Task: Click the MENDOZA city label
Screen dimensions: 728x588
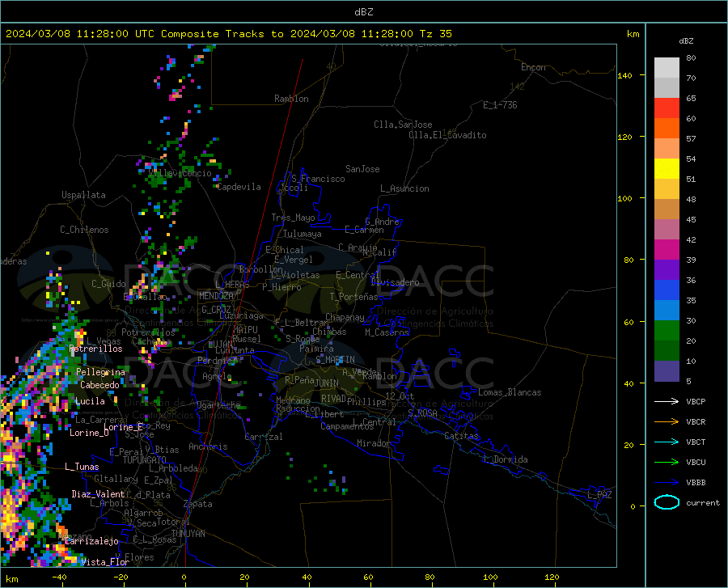Action: point(216,296)
